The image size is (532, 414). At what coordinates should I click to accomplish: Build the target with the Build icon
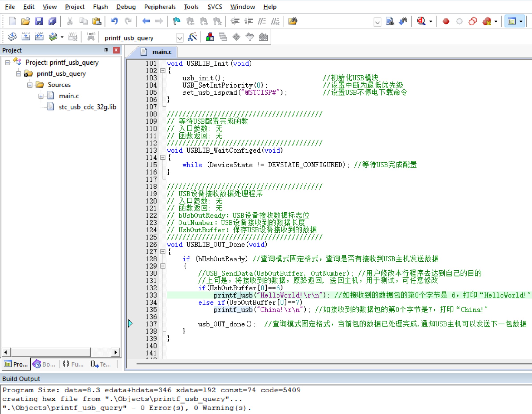point(26,37)
